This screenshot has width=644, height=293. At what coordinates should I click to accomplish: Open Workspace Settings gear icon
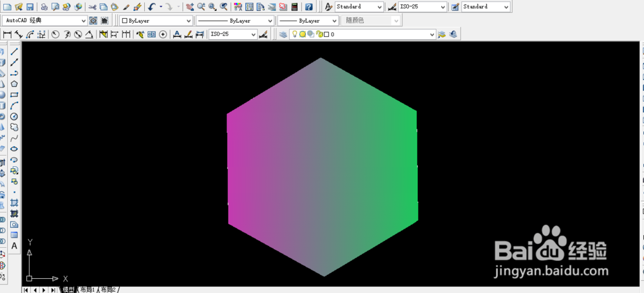(93, 21)
